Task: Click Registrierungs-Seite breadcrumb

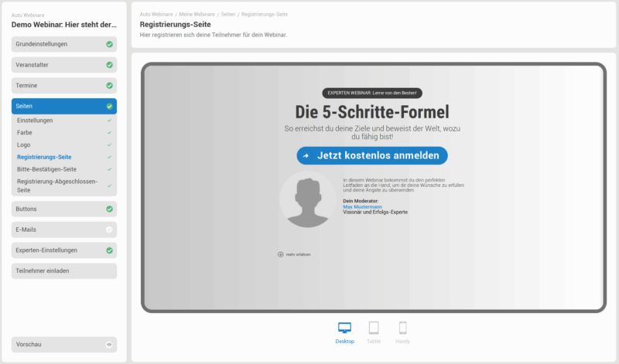Action: tap(265, 14)
